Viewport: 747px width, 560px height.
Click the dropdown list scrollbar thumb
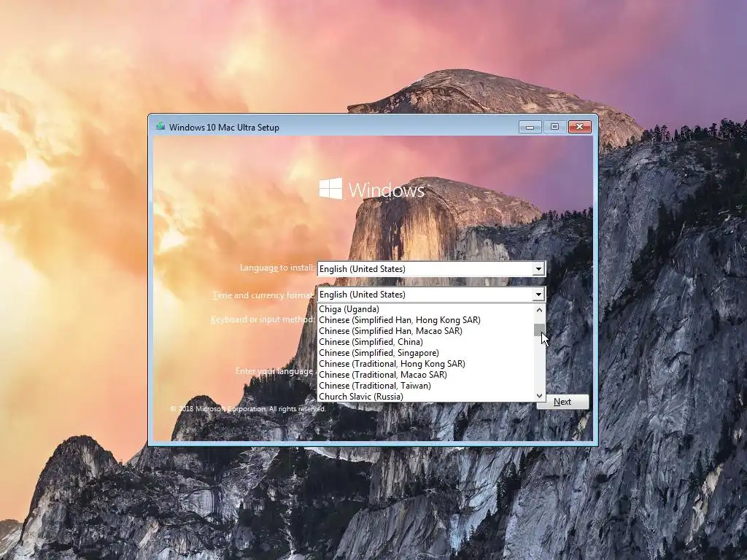click(539, 330)
